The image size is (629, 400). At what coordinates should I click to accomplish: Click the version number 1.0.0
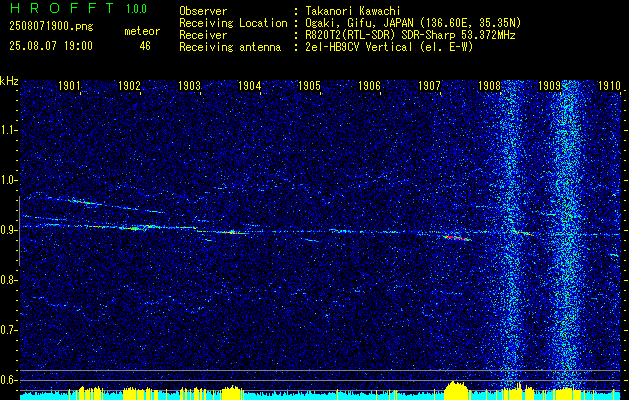point(136,9)
